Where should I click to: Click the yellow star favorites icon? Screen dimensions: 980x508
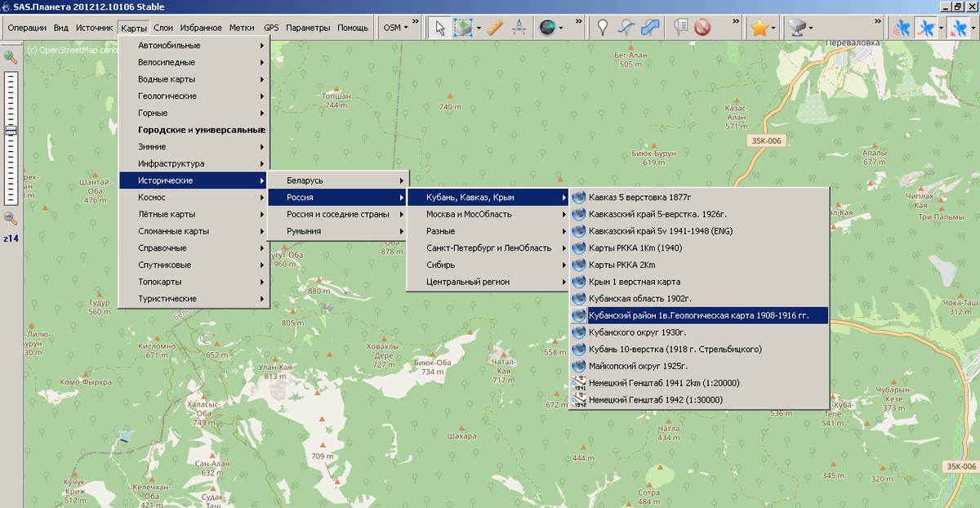click(759, 28)
